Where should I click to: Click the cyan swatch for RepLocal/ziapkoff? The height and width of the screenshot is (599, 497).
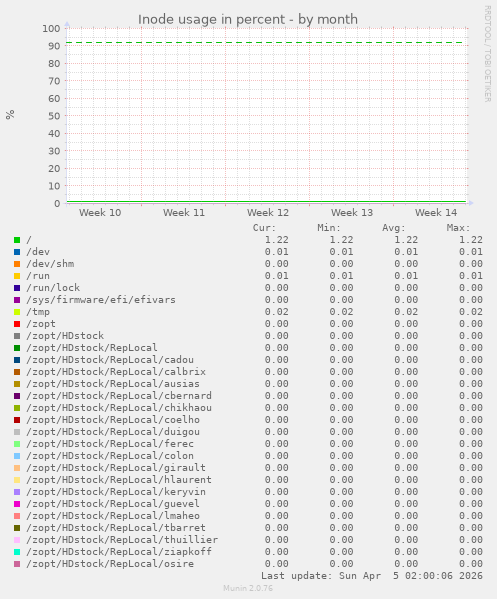pos(17,552)
